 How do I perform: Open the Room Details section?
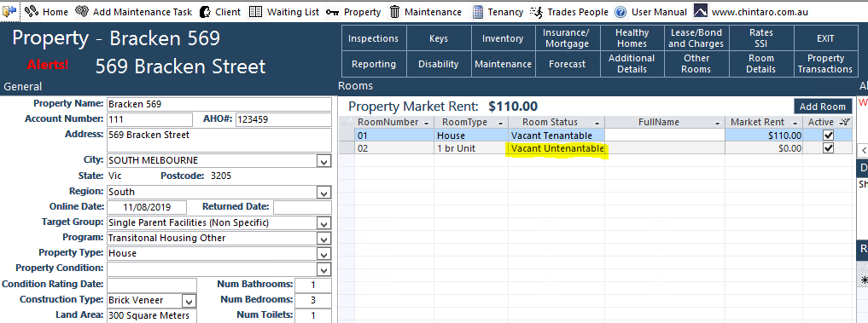coord(761,64)
